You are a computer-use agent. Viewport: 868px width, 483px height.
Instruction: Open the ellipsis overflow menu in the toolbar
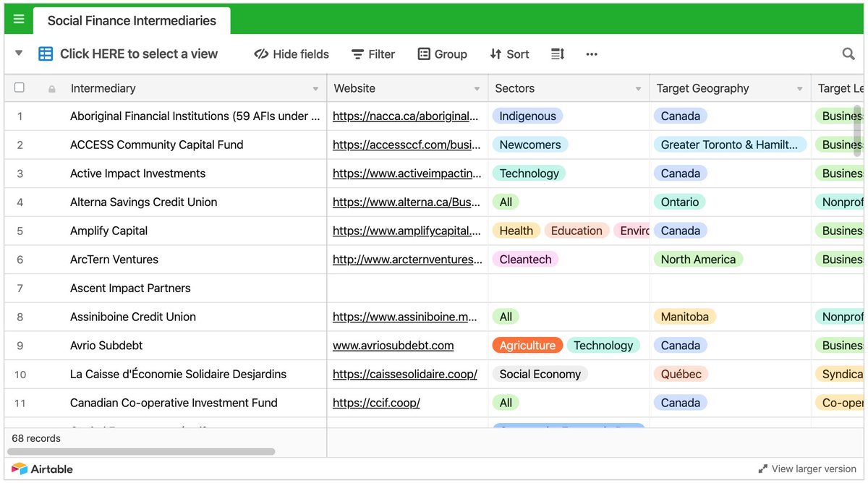592,54
